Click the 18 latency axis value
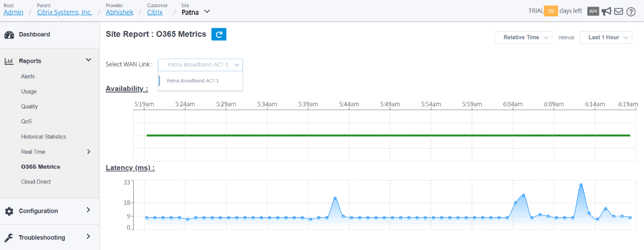Viewport: 644px width, 250px height. click(x=127, y=202)
